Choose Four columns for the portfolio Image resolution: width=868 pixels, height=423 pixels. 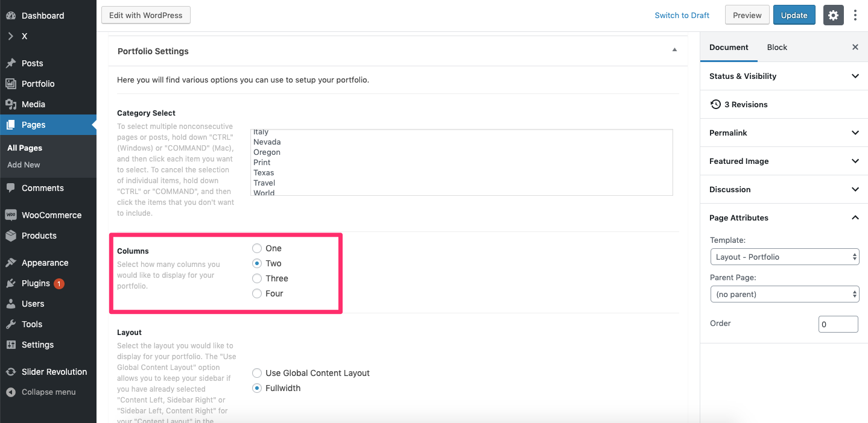click(x=258, y=293)
